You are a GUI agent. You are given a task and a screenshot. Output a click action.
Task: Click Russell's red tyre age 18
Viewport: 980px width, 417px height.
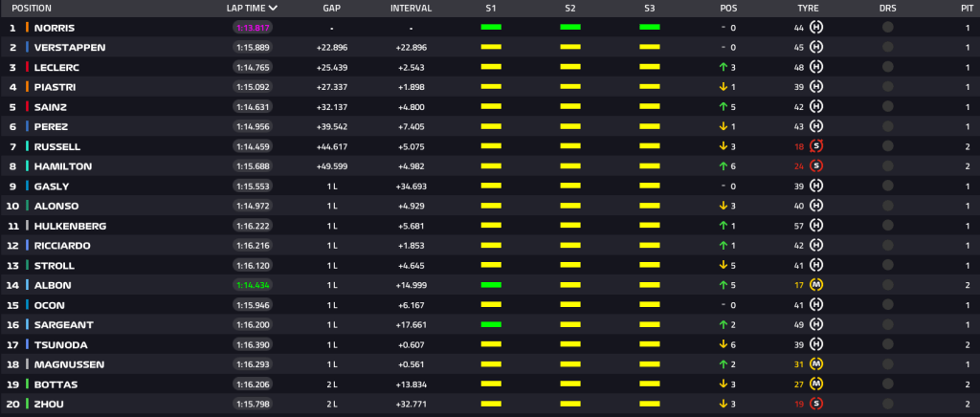tap(799, 146)
